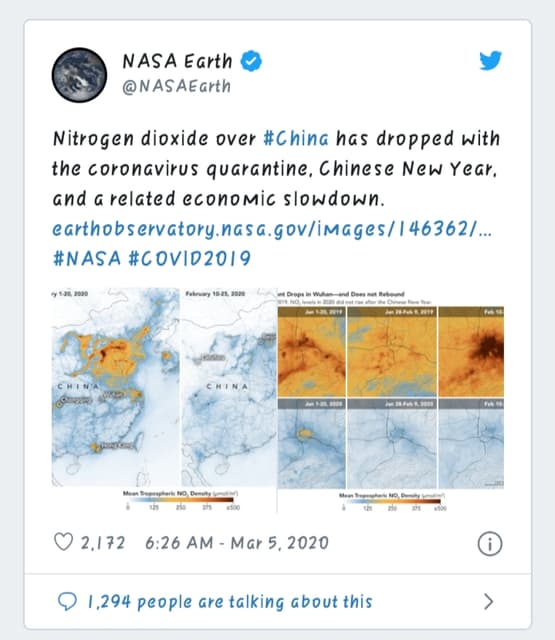Follow the earthobservatory.nasa.gov link
The height and width of the screenshot is (640, 555).
click(272, 229)
